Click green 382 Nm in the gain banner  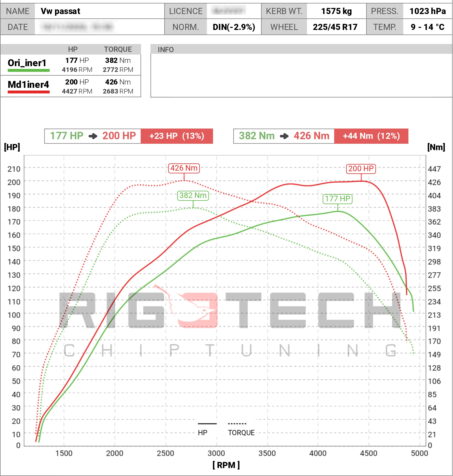click(257, 136)
